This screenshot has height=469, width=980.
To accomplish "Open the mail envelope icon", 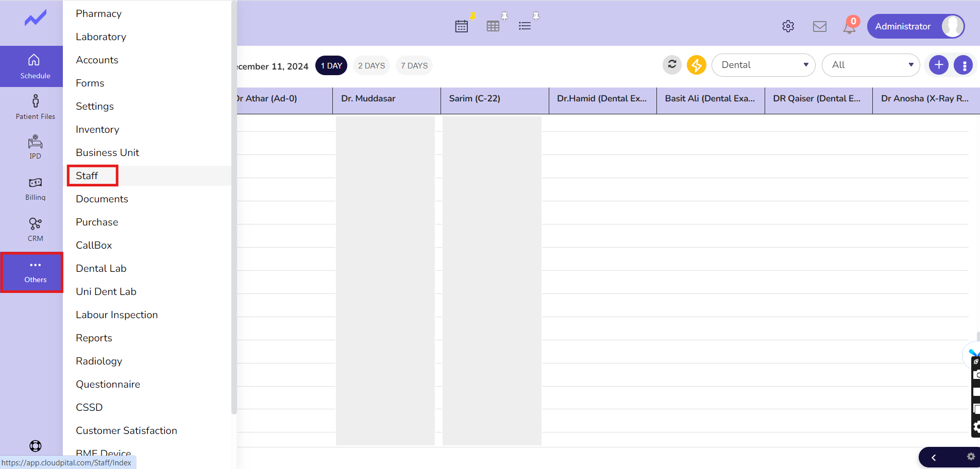I will tap(819, 26).
